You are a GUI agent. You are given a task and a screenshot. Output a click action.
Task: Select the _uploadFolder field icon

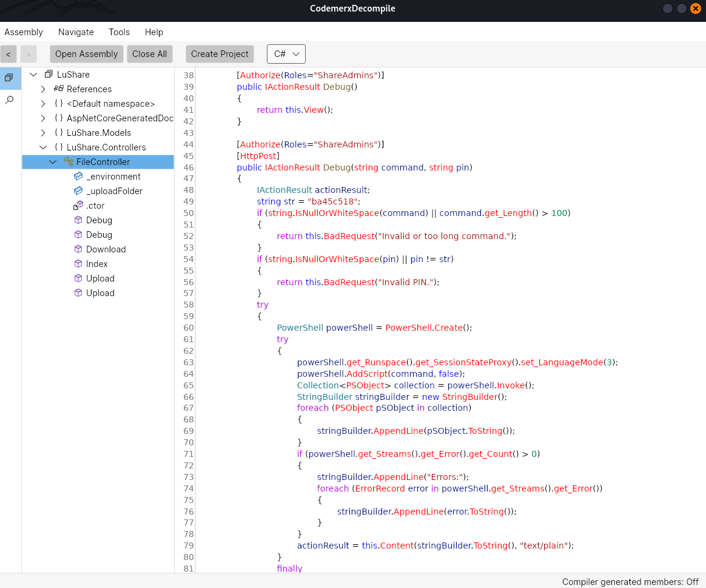78,191
